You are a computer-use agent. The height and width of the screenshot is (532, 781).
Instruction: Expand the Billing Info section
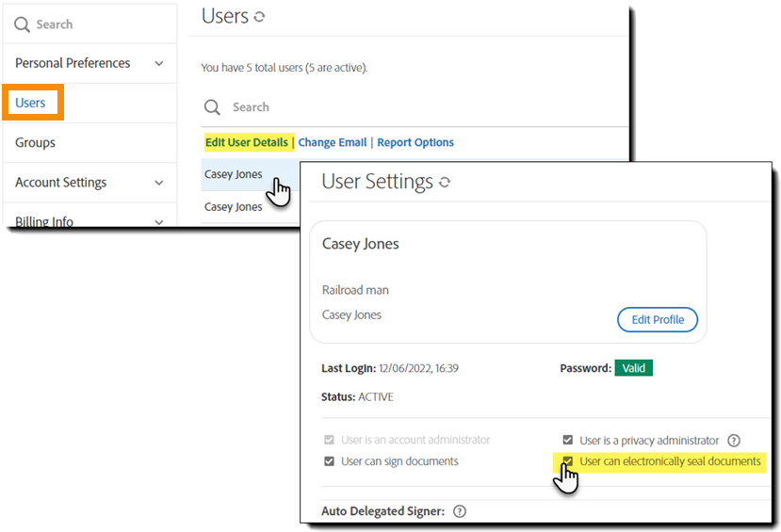coord(158,222)
